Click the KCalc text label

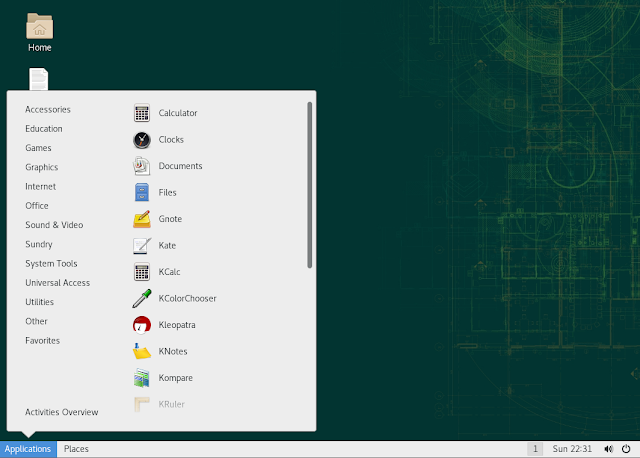(x=169, y=272)
